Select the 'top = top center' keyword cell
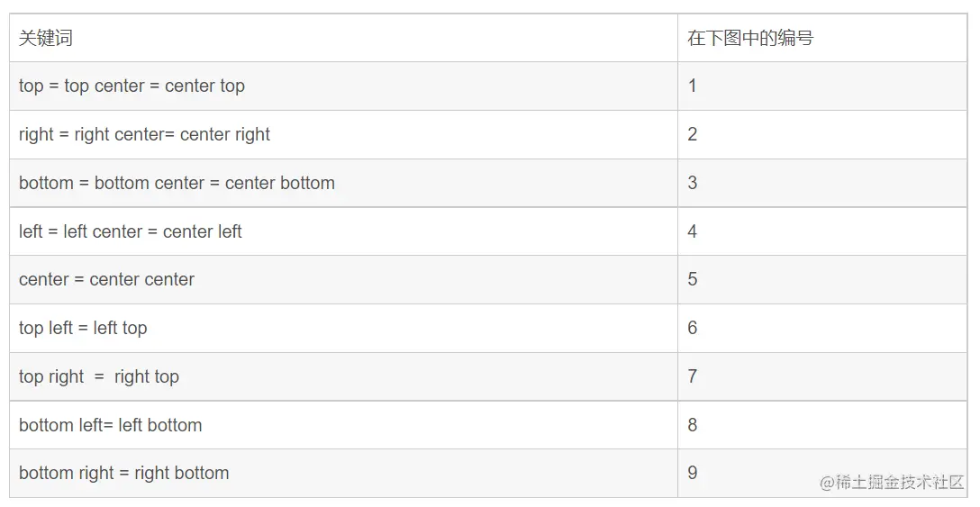This screenshot has width=980, height=507. (132, 86)
